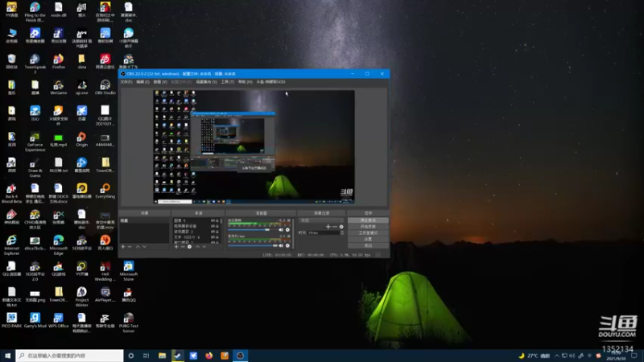Screen dimensions: 644x362
Task: Open the 帮助(H) menu in OBS
Action: [246, 82]
